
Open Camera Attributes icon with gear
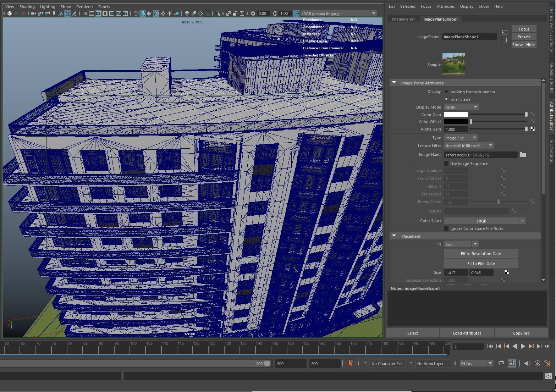[47, 13]
